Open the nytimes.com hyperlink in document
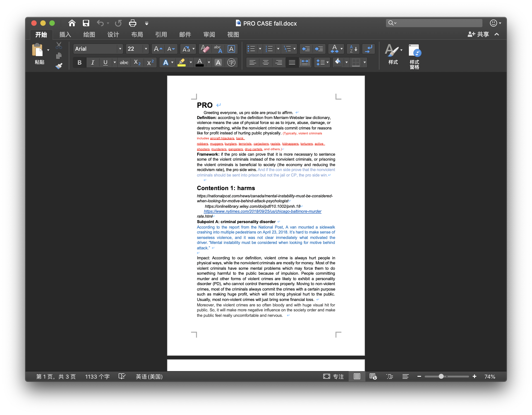The image size is (532, 415). click(x=262, y=211)
